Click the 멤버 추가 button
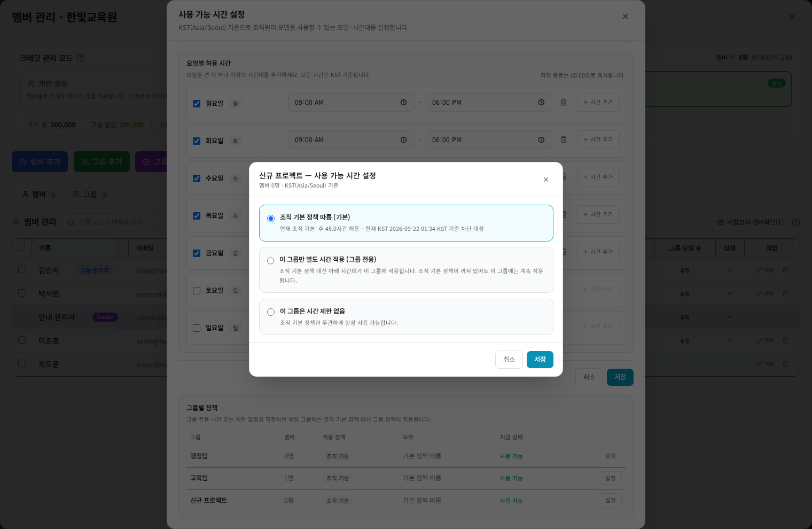Image resolution: width=812 pixels, height=529 pixels. click(40, 162)
